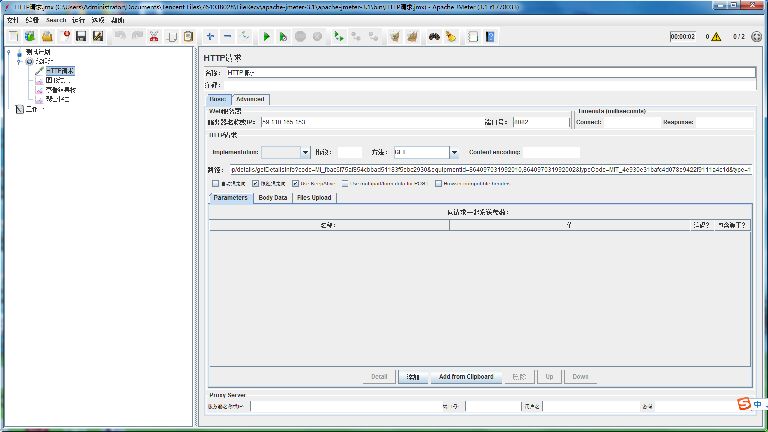Click the green Start test button

tap(267, 37)
